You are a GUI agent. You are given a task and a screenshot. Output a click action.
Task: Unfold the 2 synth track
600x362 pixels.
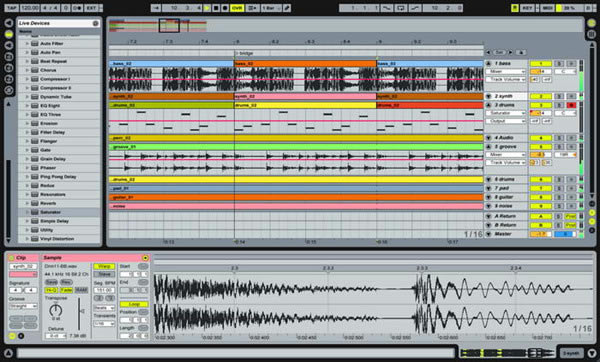click(x=489, y=96)
